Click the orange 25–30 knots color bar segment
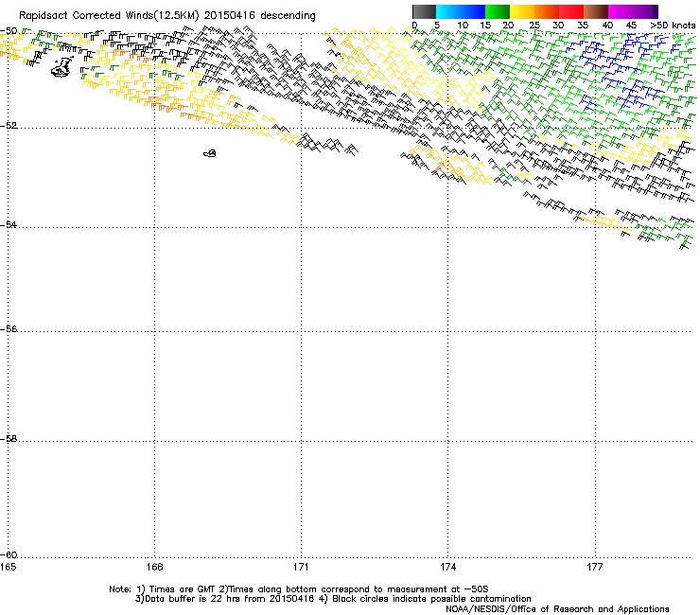Screen dimensions: 700x615 547,11
